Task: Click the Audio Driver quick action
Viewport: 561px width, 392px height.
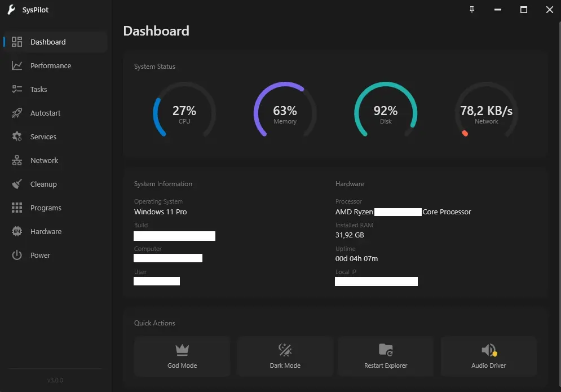Action: tap(488, 356)
